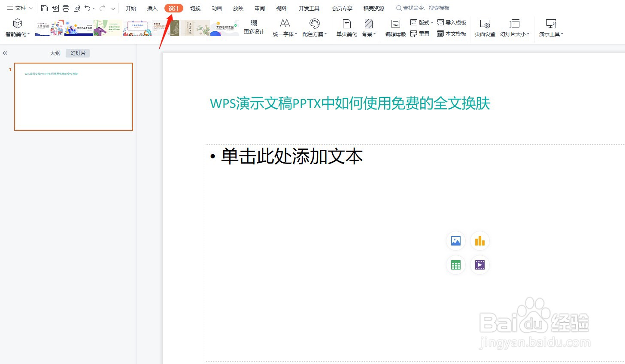Apply the 工作总结 blue-pink design template
The height and width of the screenshot is (364, 625).
[49, 27]
